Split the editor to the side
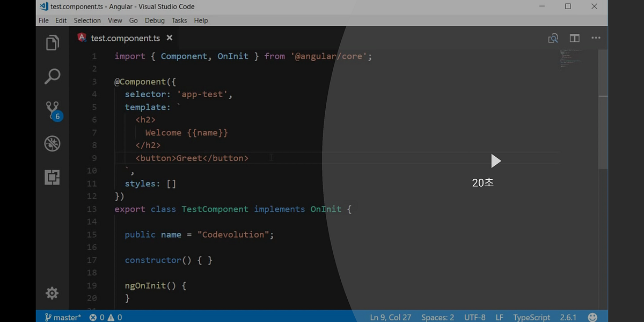This screenshot has height=322, width=644. click(x=574, y=38)
